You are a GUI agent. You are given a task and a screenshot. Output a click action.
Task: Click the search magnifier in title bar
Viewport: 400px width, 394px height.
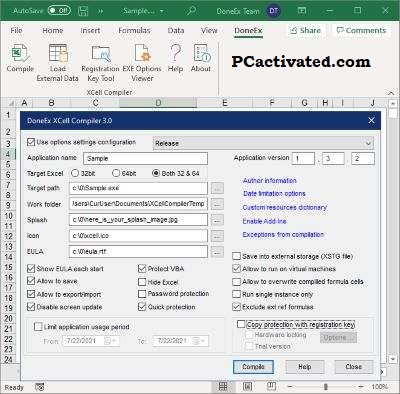(191, 11)
